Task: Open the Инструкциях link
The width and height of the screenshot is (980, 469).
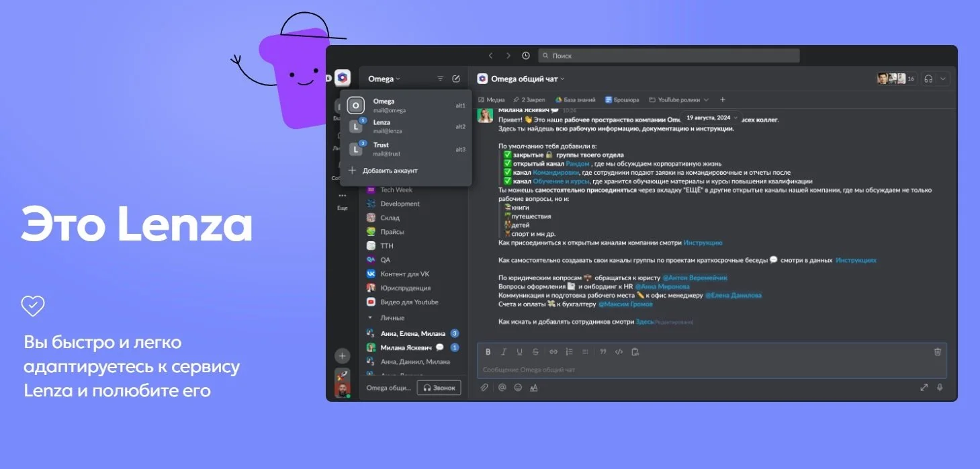Action: [856, 260]
